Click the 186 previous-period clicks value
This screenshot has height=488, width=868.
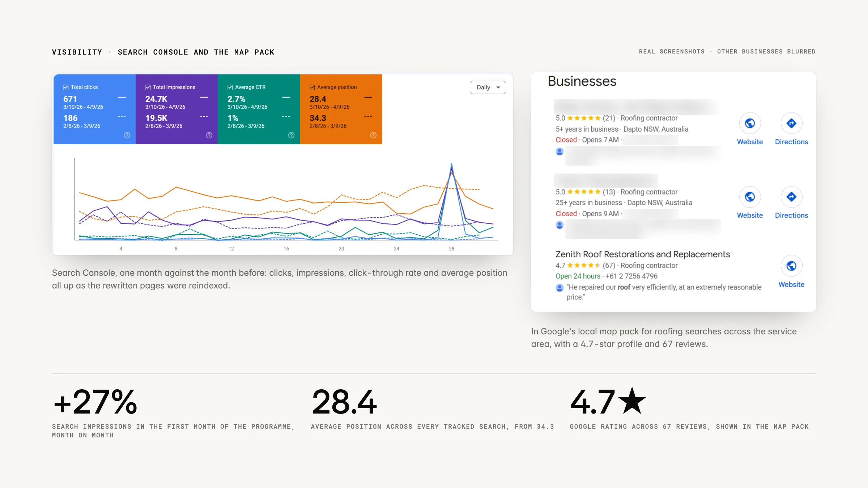tap(70, 118)
